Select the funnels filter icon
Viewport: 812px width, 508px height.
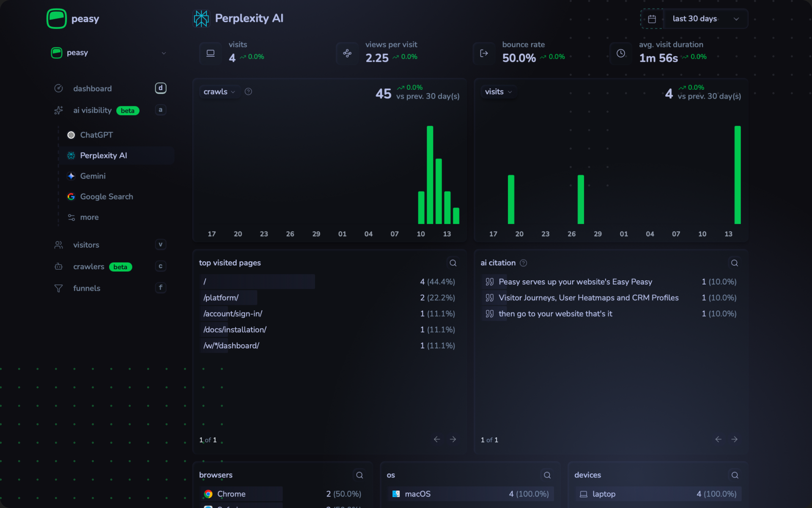pyautogui.click(x=59, y=288)
